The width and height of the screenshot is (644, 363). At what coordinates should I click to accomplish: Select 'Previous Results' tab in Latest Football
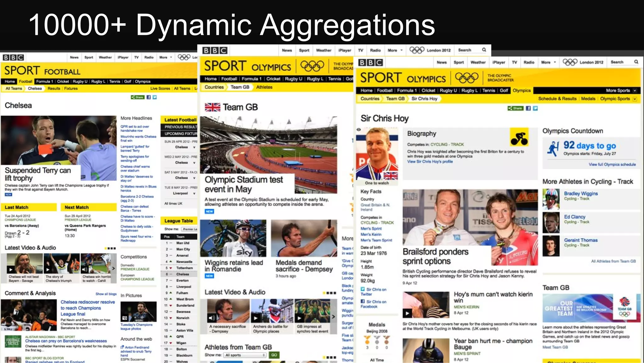pos(179,127)
